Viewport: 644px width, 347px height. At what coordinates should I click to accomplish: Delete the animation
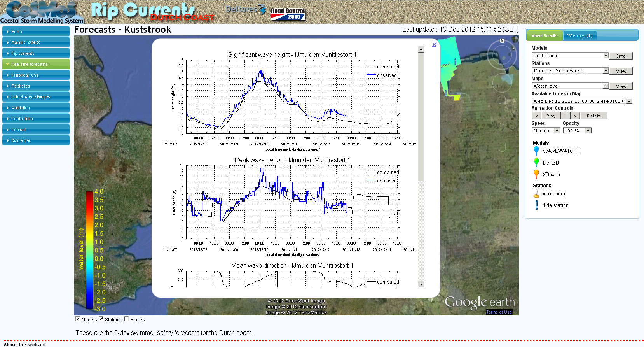click(x=593, y=116)
